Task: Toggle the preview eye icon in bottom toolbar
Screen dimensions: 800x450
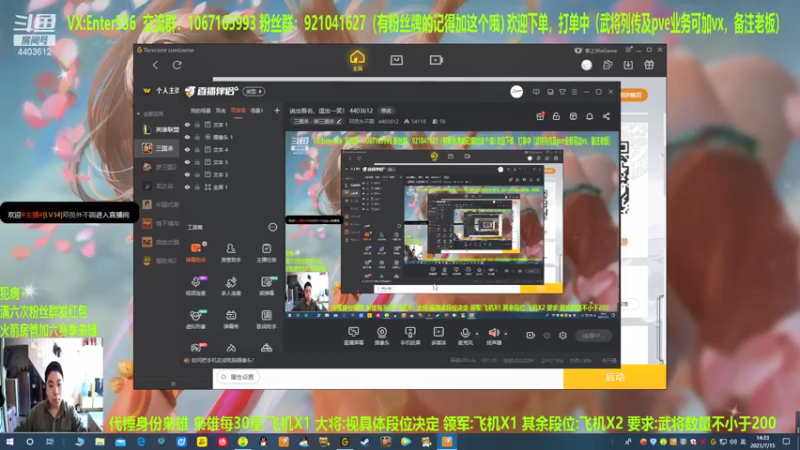Action: coord(547,335)
